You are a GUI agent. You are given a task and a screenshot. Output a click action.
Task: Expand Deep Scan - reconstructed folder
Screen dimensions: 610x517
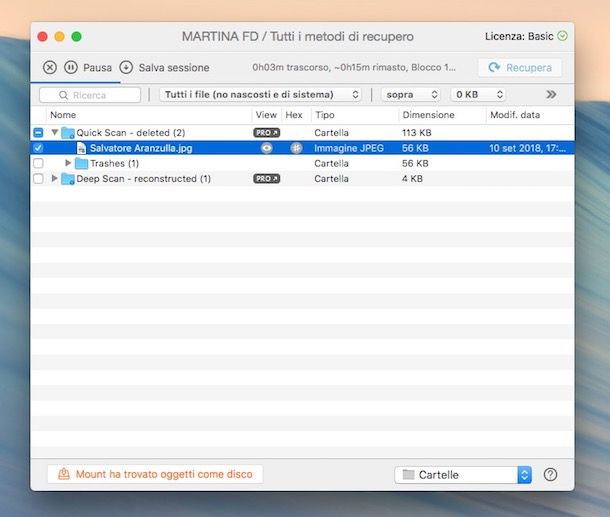pos(54,178)
